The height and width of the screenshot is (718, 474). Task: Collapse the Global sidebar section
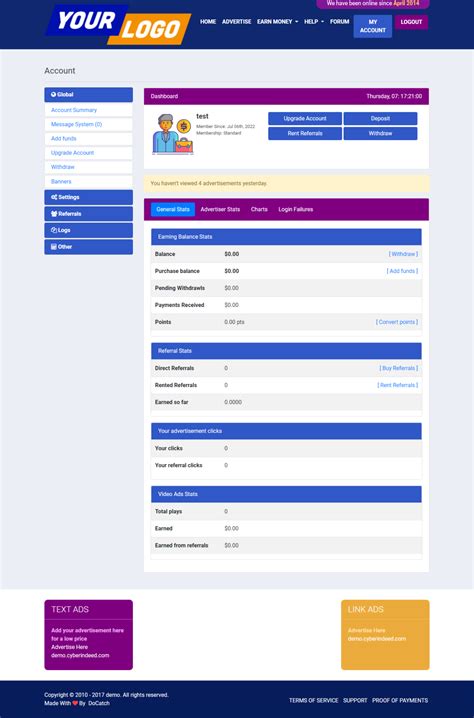(x=88, y=95)
